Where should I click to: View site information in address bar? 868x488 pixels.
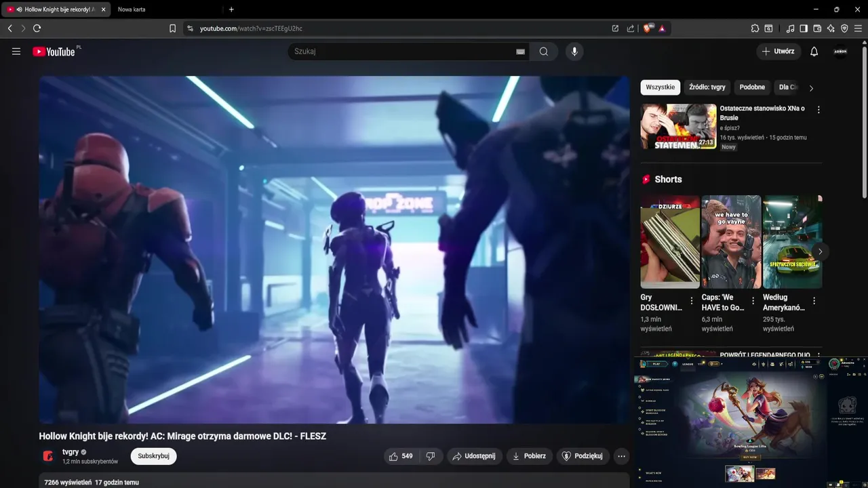[x=190, y=28]
